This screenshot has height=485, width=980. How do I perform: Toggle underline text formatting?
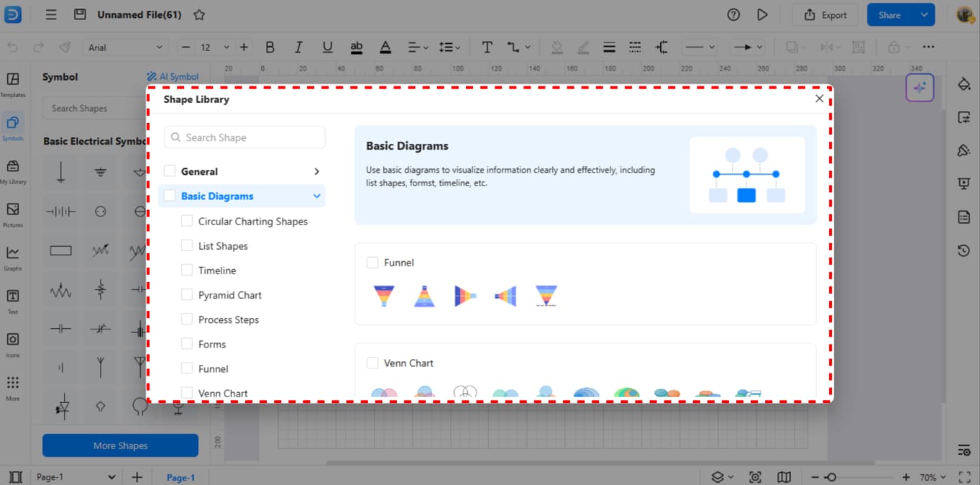(327, 47)
